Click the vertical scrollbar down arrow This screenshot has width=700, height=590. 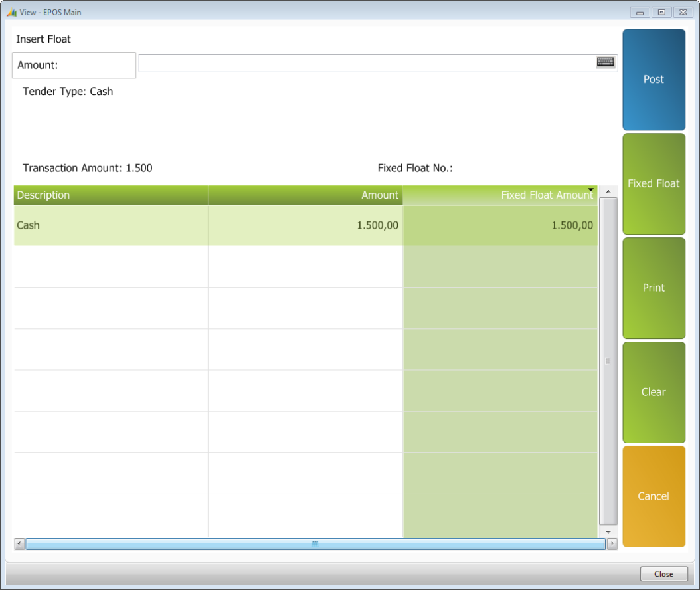point(608,532)
